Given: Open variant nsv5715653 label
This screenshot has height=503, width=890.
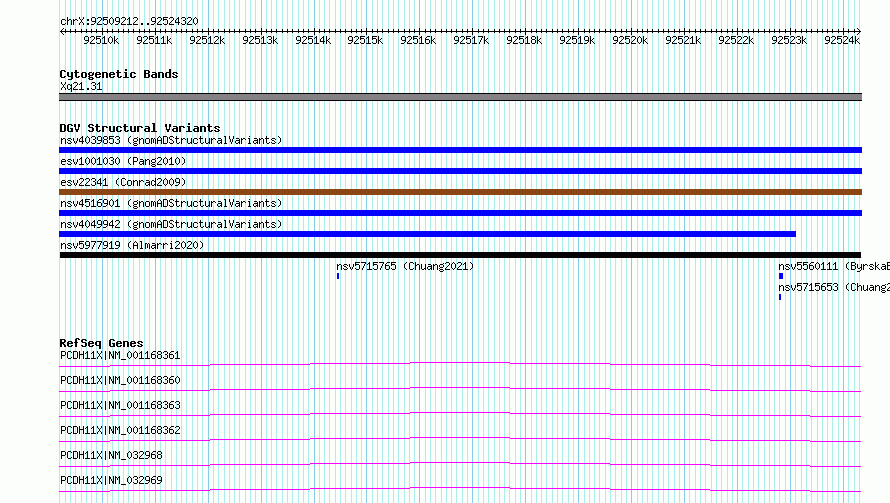Looking at the screenshot, I should click(x=834, y=287).
